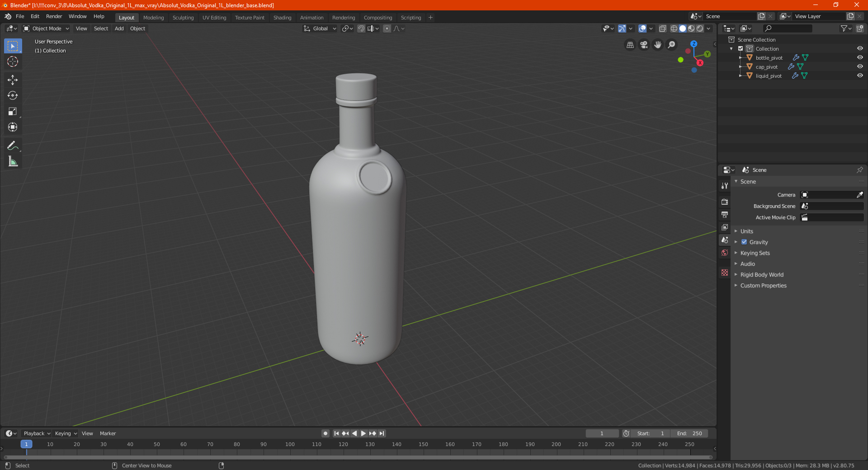868x470 pixels.
Task: Toggle X-ray view button
Action: [x=662, y=28]
